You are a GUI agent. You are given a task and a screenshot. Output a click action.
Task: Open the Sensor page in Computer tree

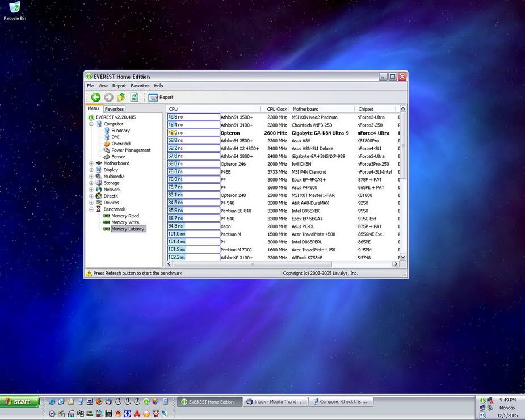point(118,157)
